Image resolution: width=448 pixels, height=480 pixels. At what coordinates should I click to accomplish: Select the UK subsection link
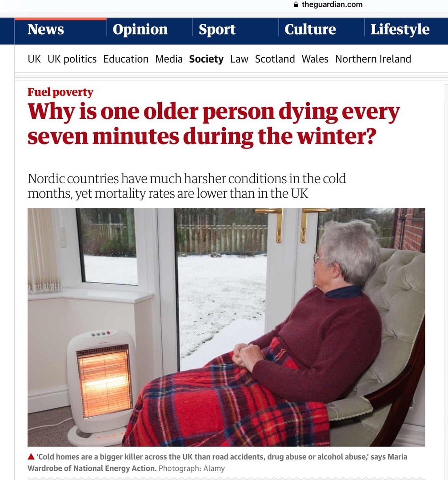34,59
